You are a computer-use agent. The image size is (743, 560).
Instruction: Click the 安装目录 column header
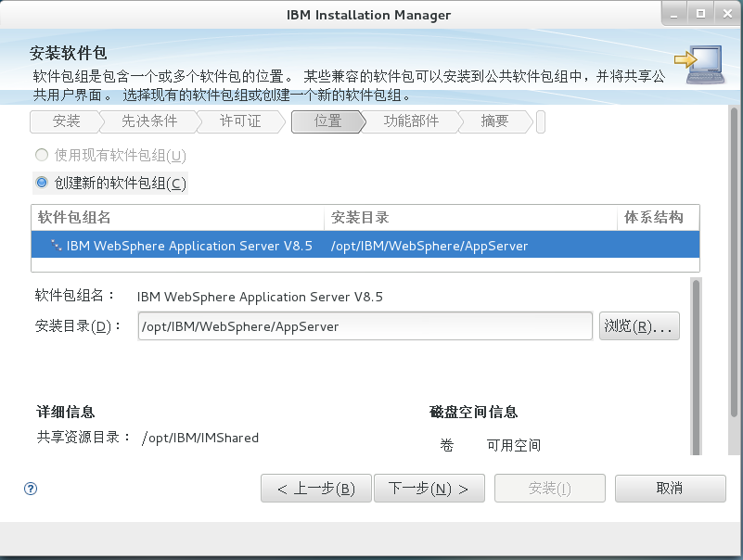(x=470, y=218)
